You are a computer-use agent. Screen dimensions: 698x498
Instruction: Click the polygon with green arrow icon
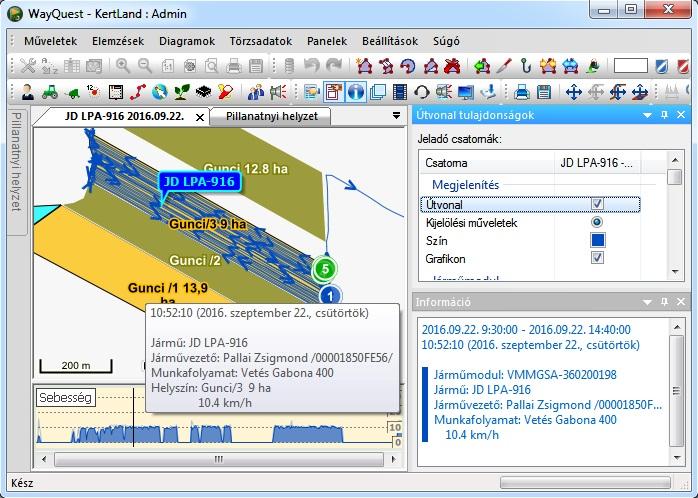482,66
